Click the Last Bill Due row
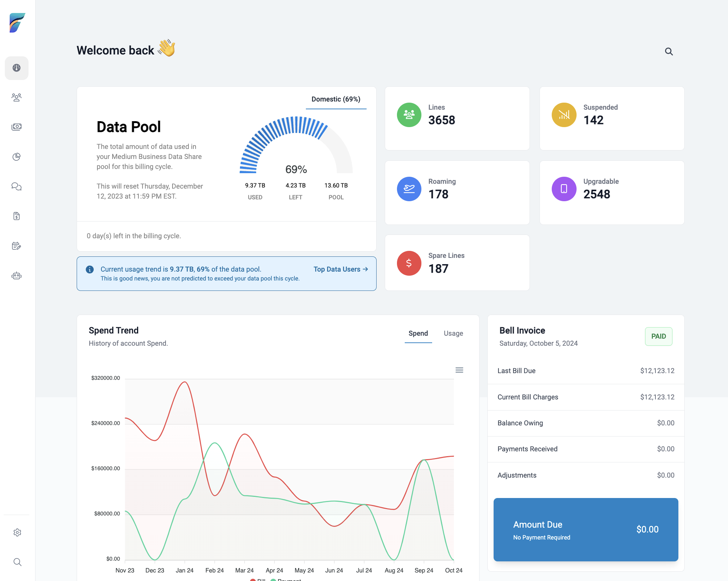The width and height of the screenshot is (728, 581). tap(586, 371)
